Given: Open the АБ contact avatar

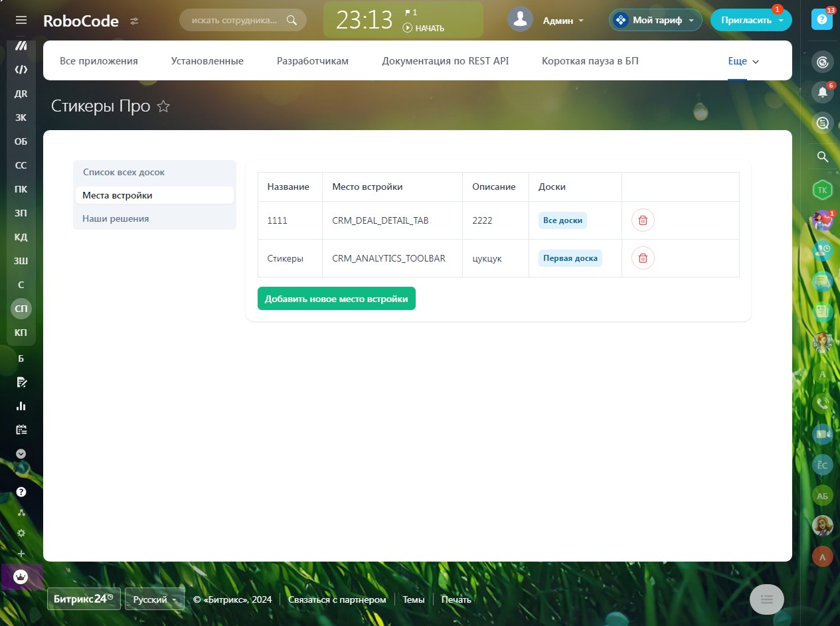Looking at the screenshot, I should point(823,496).
